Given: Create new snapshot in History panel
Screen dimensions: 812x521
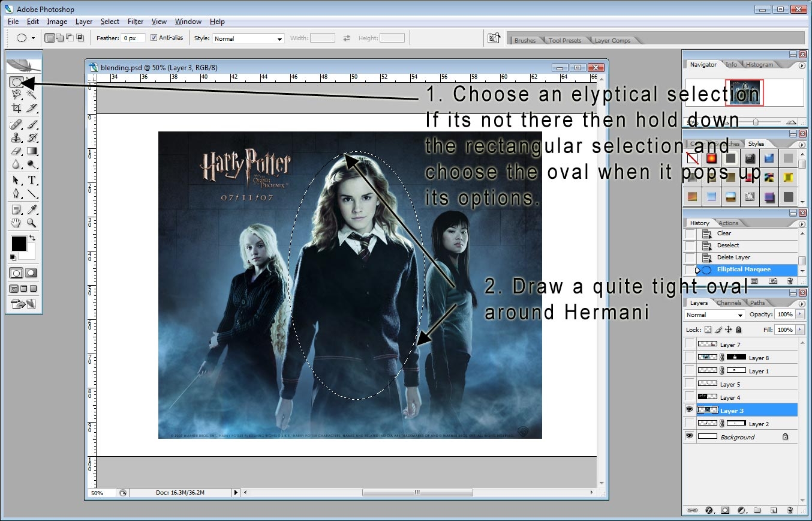Looking at the screenshot, I should click(773, 281).
